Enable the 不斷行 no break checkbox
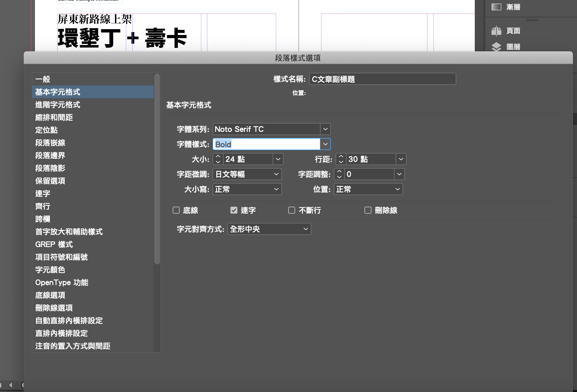This screenshot has width=577, height=392. pos(292,210)
